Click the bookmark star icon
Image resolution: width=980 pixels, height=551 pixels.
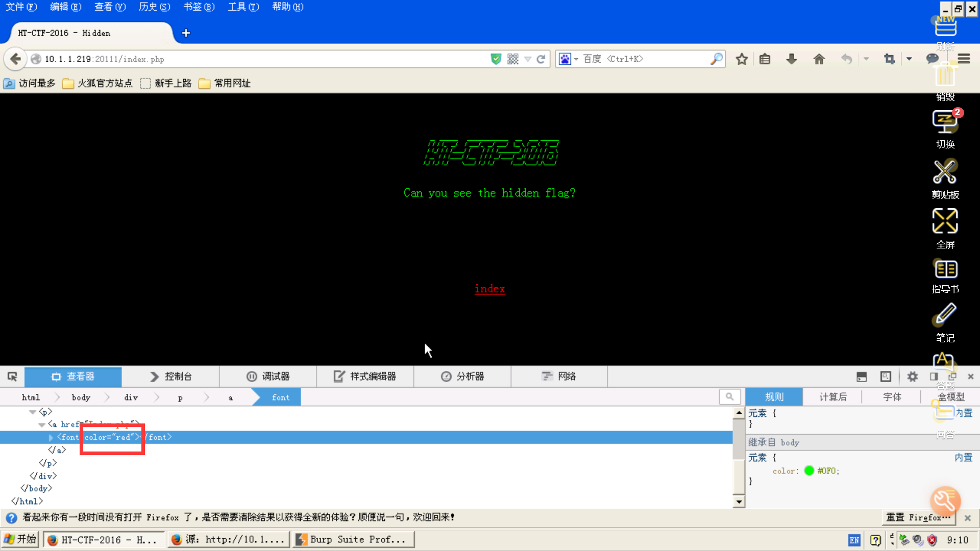742,59
